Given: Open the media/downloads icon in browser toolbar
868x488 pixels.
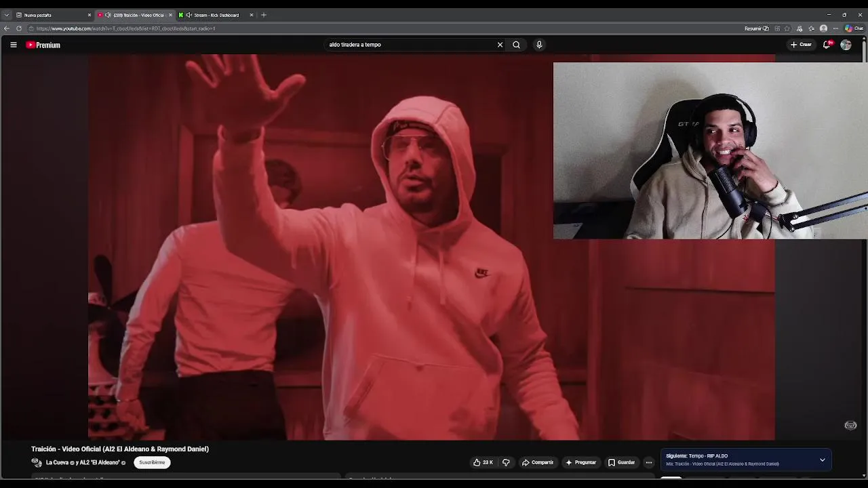Looking at the screenshot, I should click(800, 28).
